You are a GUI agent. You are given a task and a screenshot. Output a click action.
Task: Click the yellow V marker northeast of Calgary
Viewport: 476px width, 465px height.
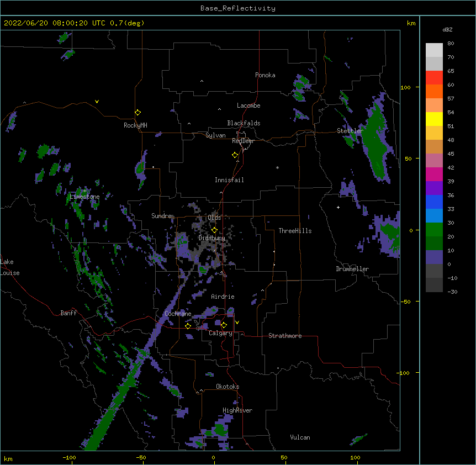click(x=237, y=323)
